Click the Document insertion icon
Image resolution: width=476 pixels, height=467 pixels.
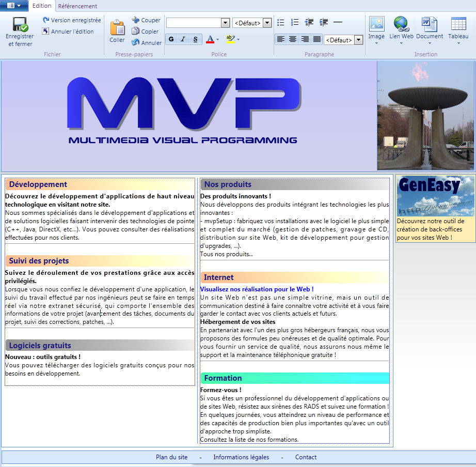click(429, 25)
